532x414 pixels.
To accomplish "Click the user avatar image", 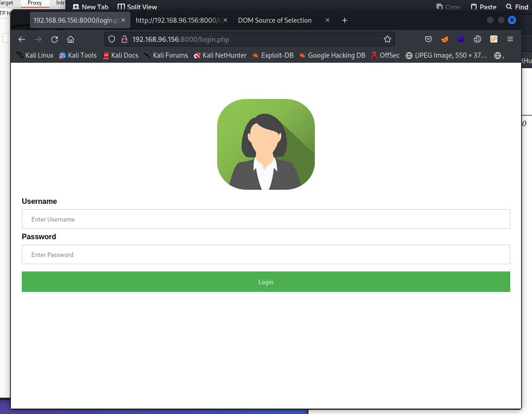I will 266,144.
